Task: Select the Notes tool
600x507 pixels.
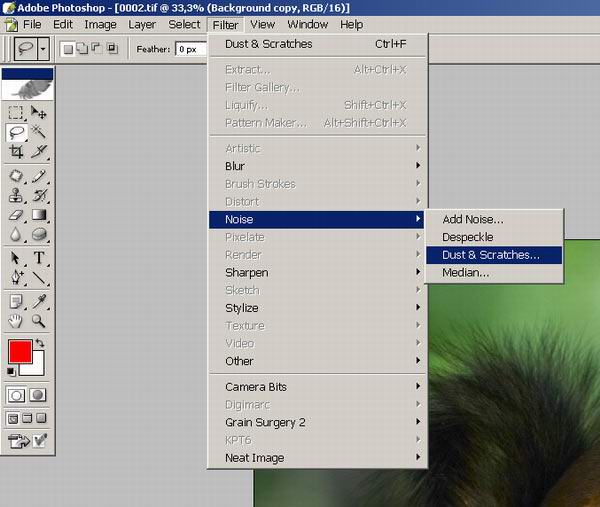Action: click(x=16, y=302)
